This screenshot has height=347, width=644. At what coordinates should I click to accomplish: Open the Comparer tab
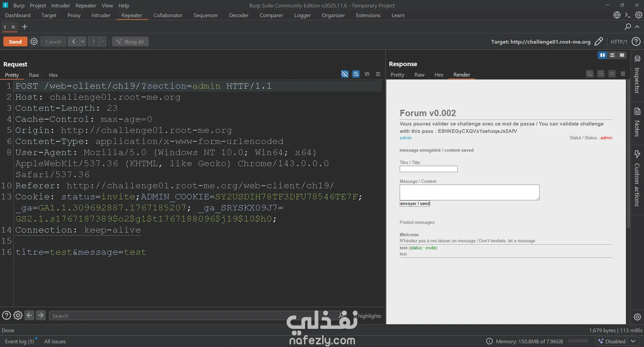coord(271,15)
